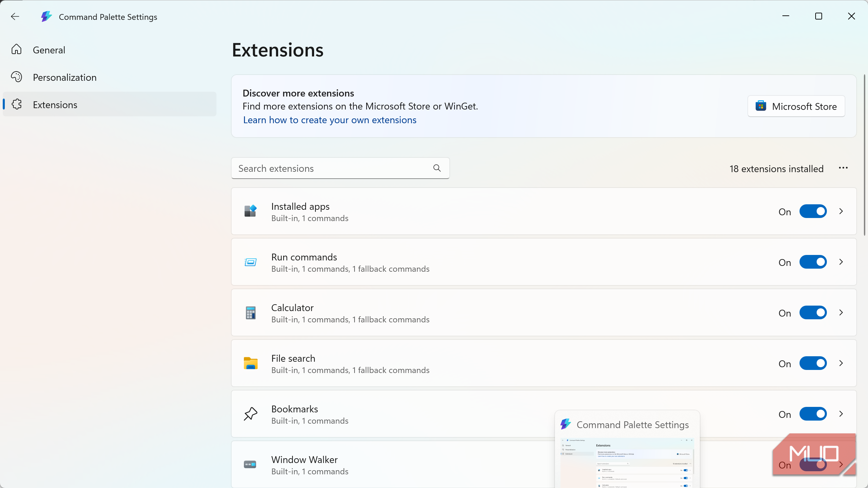Image resolution: width=868 pixels, height=488 pixels.
Task: Click the Installed apps icon
Action: click(250, 211)
